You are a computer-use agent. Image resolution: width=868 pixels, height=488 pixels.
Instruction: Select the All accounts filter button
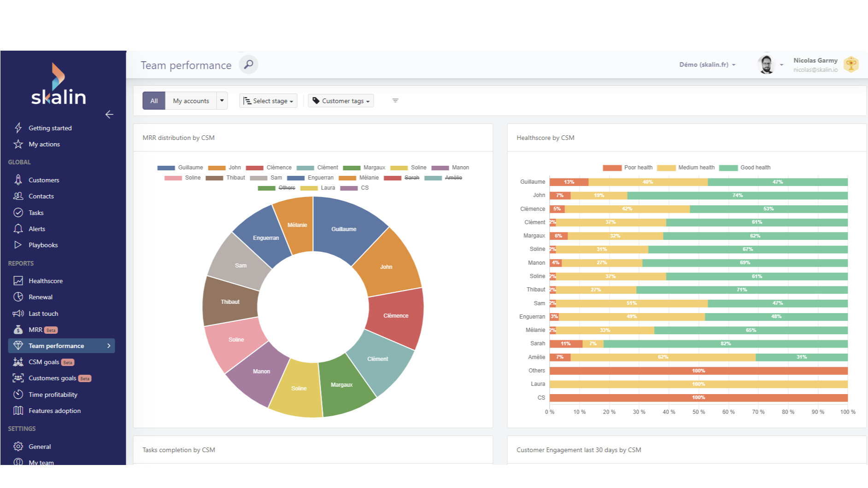pyautogui.click(x=154, y=101)
